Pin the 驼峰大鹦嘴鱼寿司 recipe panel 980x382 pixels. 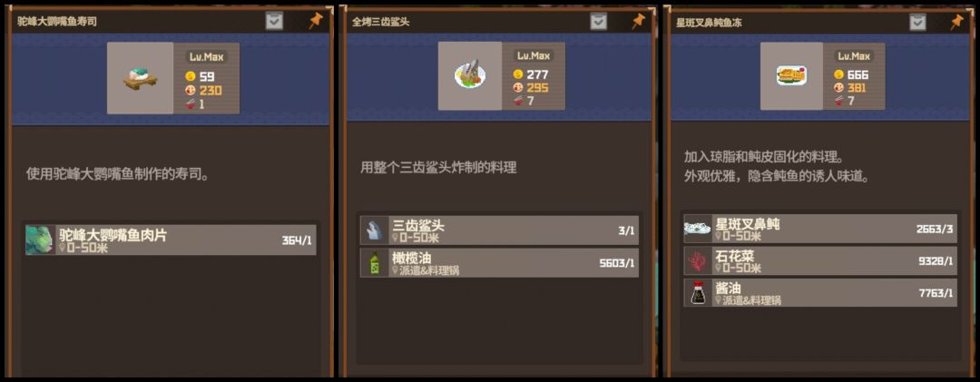316,21
